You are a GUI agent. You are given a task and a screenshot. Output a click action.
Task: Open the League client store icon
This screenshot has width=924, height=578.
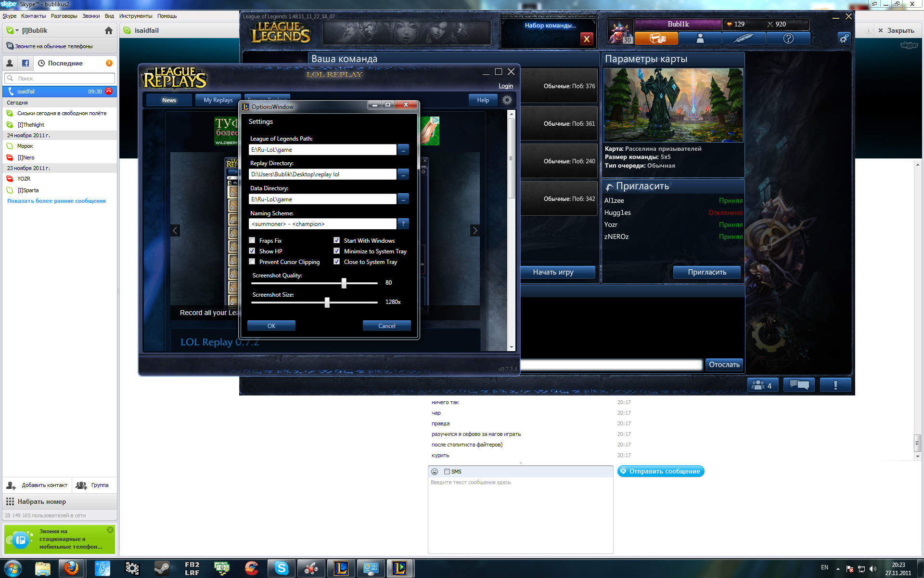pyautogui.click(x=656, y=39)
